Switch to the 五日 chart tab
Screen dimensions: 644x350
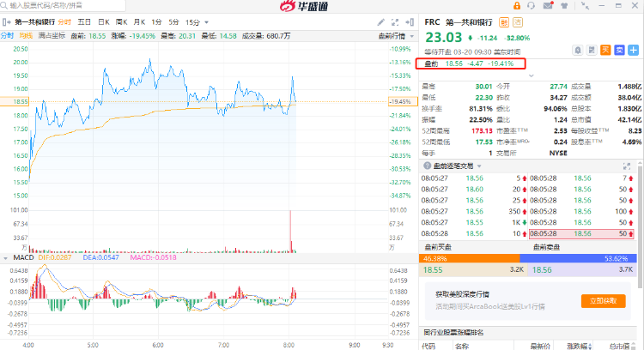pyautogui.click(x=84, y=22)
